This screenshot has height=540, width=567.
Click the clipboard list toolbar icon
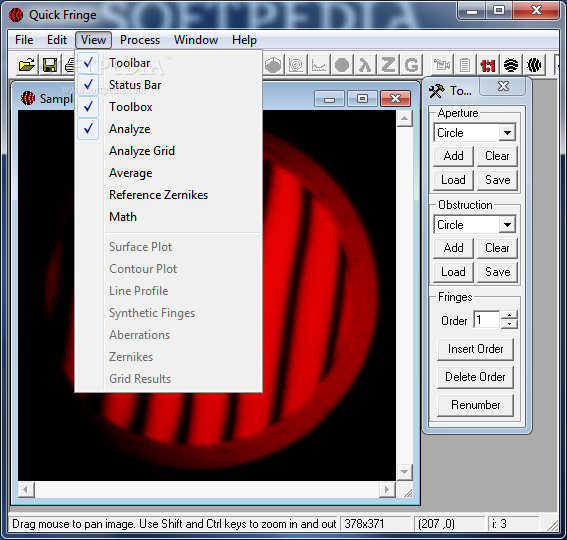click(x=465, y=65)
